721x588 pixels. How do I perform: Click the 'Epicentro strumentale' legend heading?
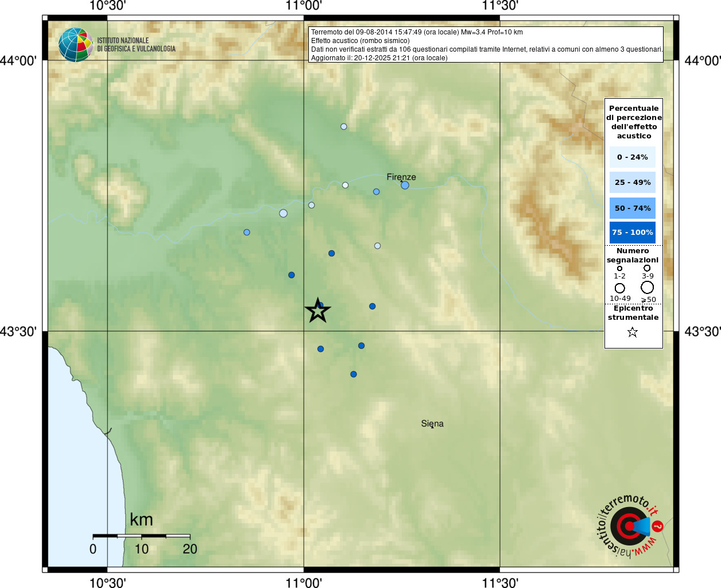click(633, 313)
